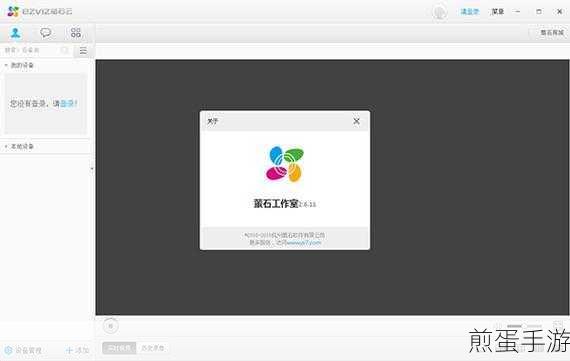Image resolution: width=570 pixels, height=361 pixels.
Task: Collapse the left sidebar with splitter arrow
Action: pyautogui.click(x=92, y=168)
